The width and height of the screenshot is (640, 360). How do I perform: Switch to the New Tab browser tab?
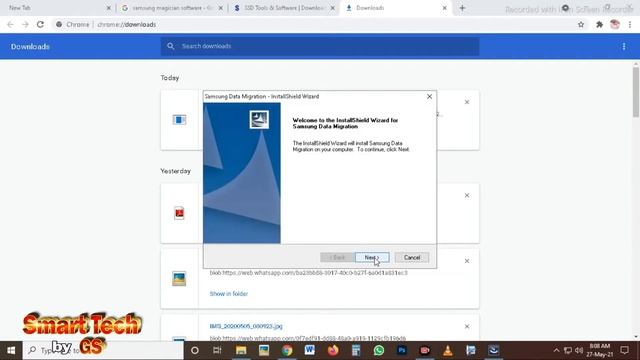click(x=57, y=8)
